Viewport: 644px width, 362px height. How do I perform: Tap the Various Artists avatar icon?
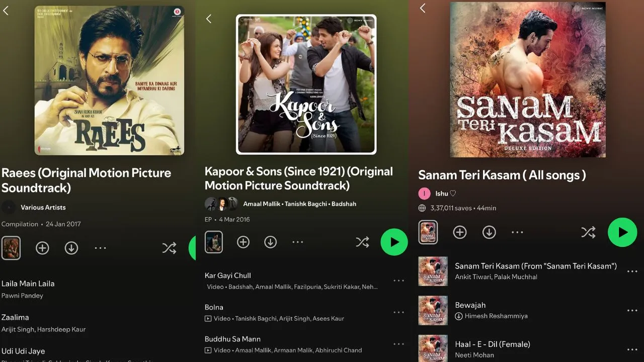[x=8, y=207]
